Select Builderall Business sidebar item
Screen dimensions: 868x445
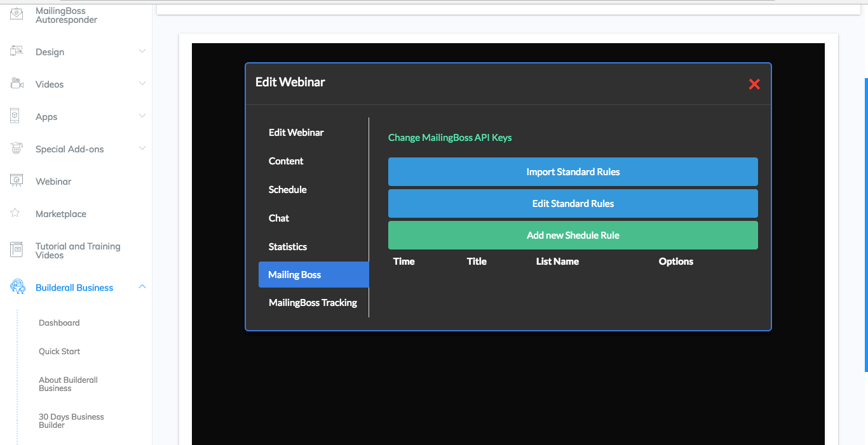(74, 288)
